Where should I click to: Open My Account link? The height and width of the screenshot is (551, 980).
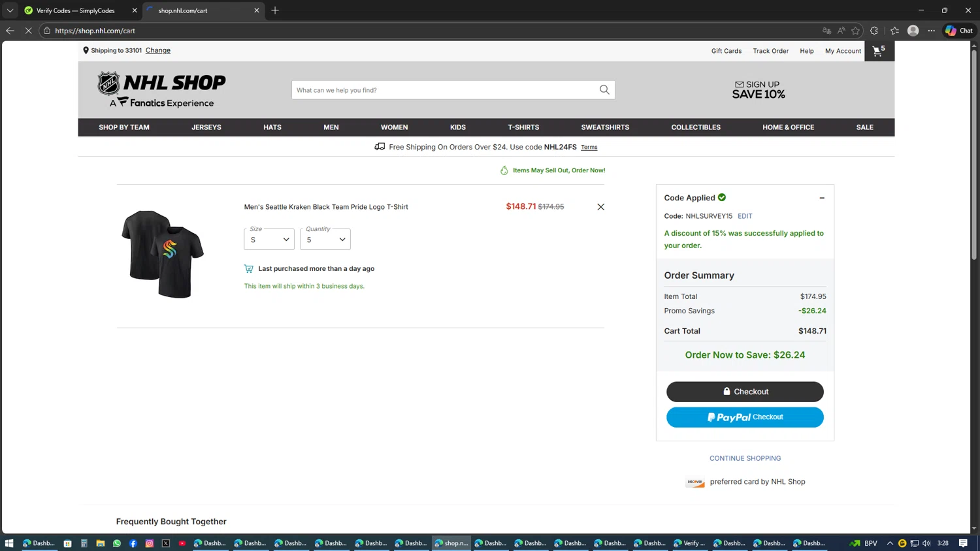tap(843, 51)
